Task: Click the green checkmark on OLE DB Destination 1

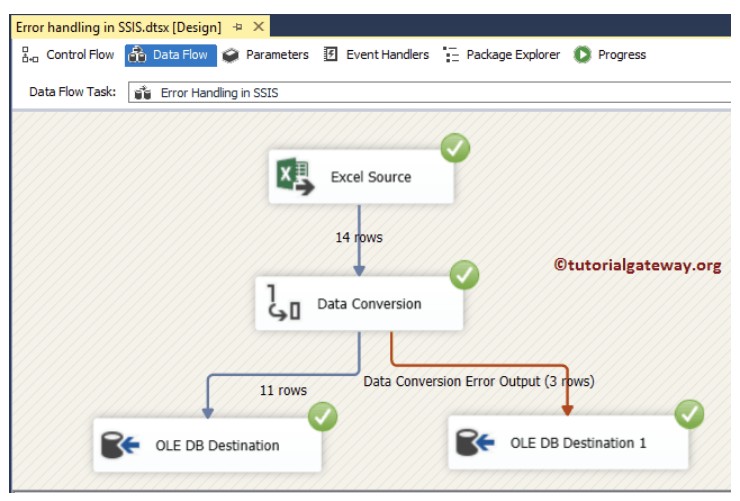Action: (x=690, y=414)
